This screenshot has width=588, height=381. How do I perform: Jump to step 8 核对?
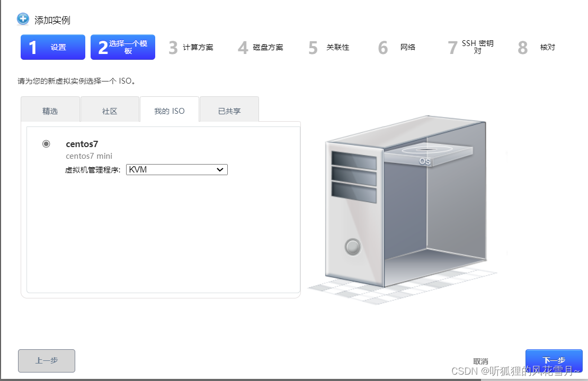click(x=537, y=48)
